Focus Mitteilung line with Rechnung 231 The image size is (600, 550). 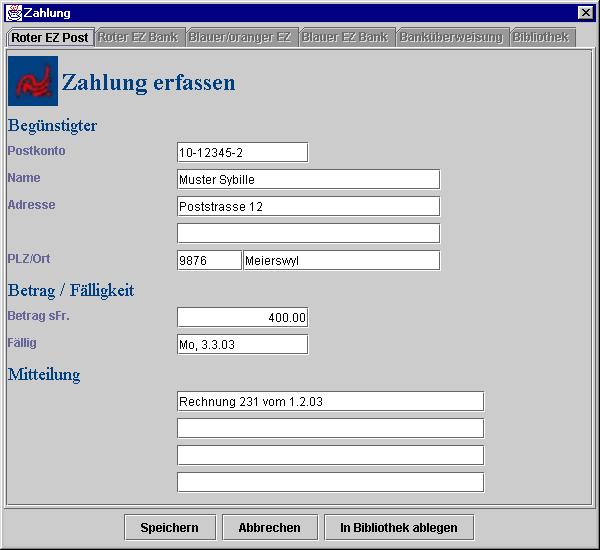331,401
